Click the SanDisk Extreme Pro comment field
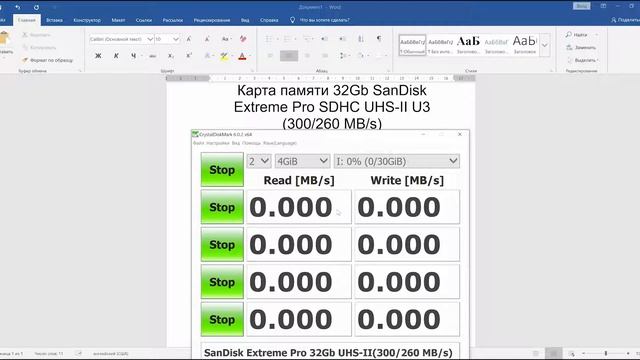Image resolution: width=640 pixels, height=360 pixels. click(330, 352)
